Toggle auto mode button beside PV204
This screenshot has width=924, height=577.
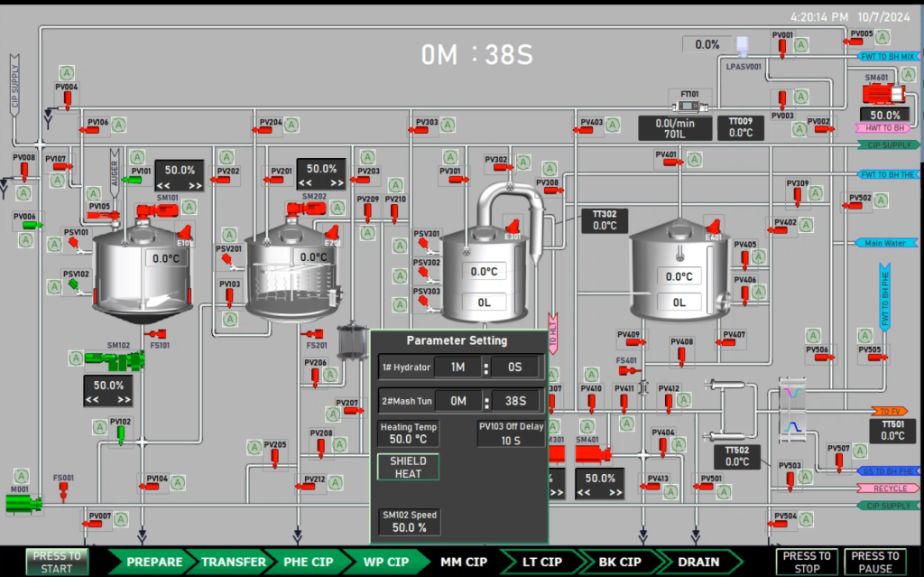(291, 125)
